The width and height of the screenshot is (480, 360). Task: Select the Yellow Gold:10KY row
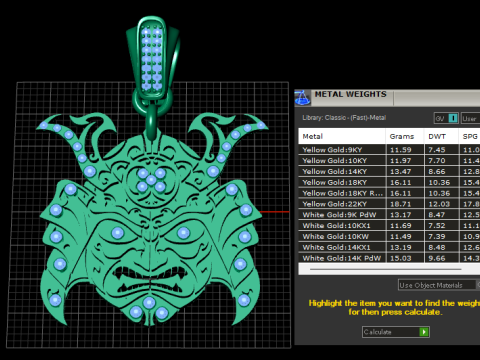(x=389, y=161)
